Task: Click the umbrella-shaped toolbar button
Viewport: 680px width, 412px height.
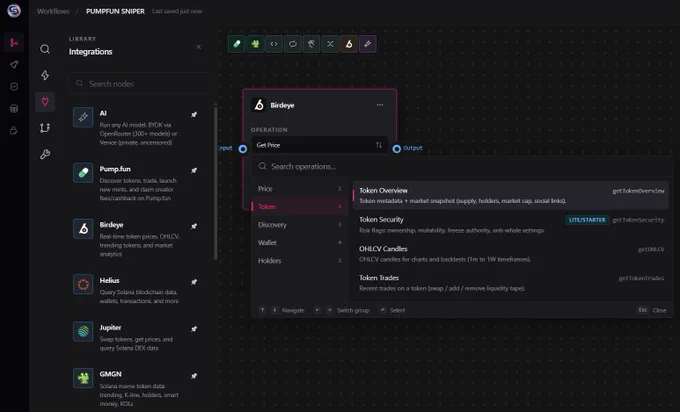Action: (x=311, y=44)
